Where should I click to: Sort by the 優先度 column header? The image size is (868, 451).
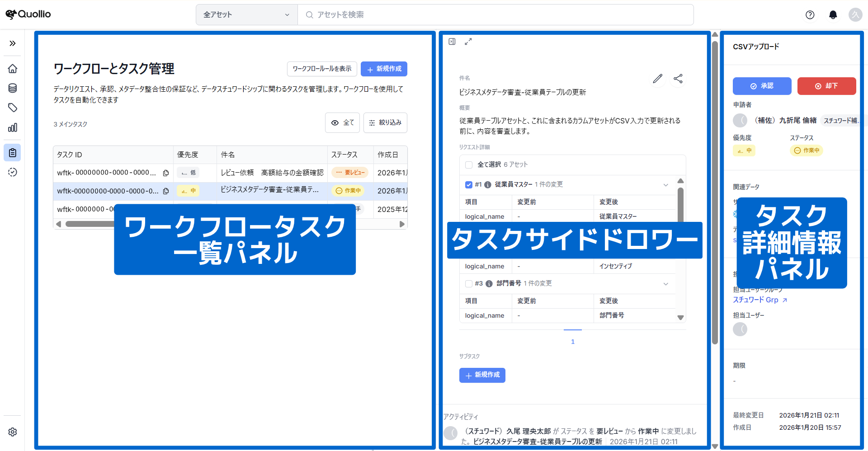click(195, 155)
